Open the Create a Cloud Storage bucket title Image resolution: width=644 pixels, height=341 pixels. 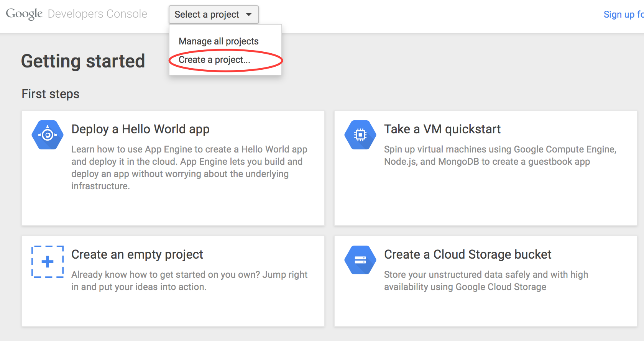click(x=467, y=254)
